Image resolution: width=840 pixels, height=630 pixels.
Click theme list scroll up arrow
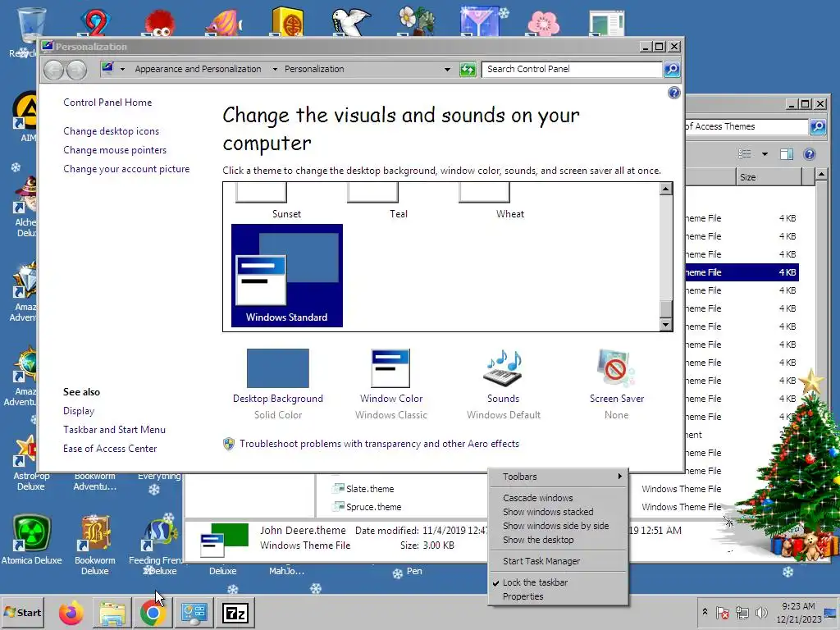click(x=666, y=189)
